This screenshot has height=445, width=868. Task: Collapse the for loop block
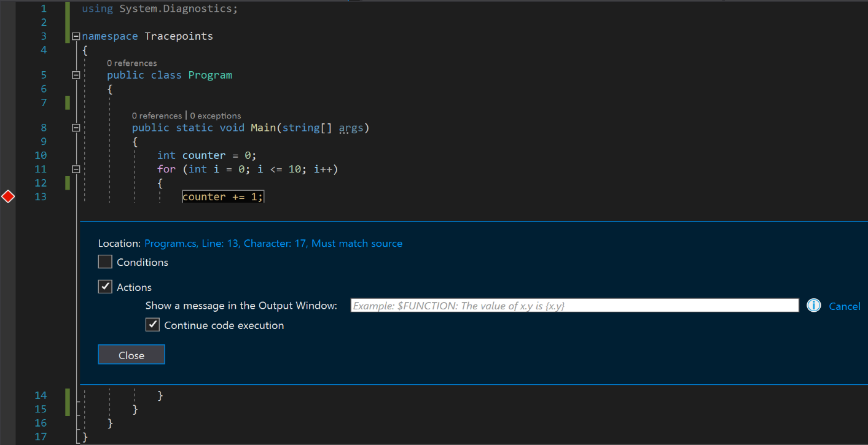[x=75, y=169]
